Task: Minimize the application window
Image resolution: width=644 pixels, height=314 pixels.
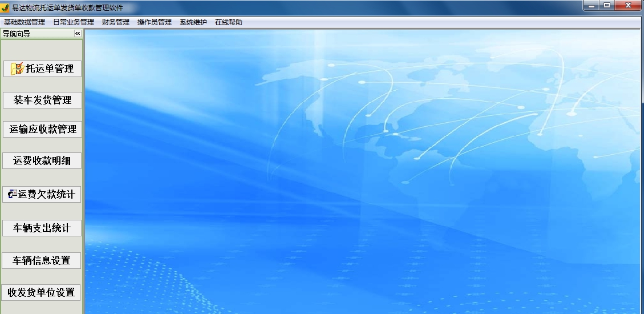Action: pos(592,5)
